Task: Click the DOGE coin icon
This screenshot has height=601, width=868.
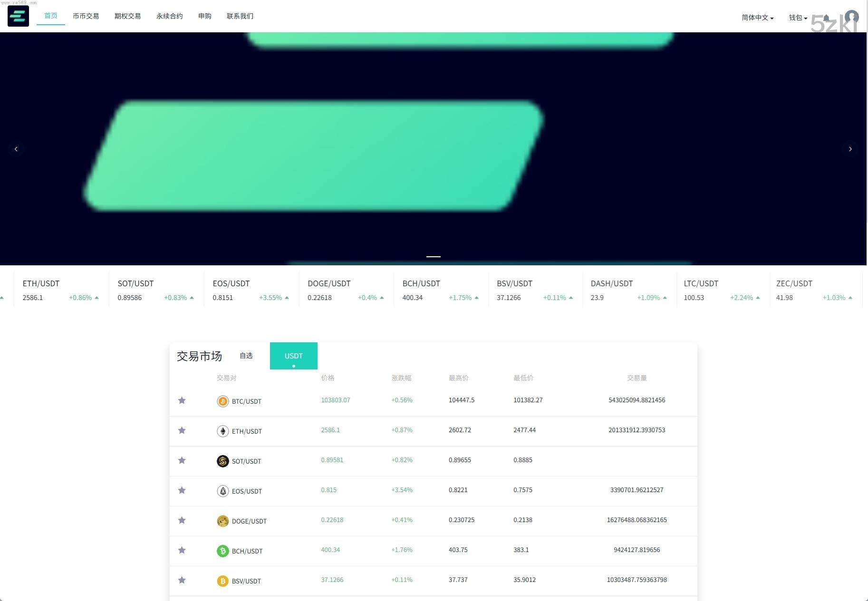Action: point(222,521)
